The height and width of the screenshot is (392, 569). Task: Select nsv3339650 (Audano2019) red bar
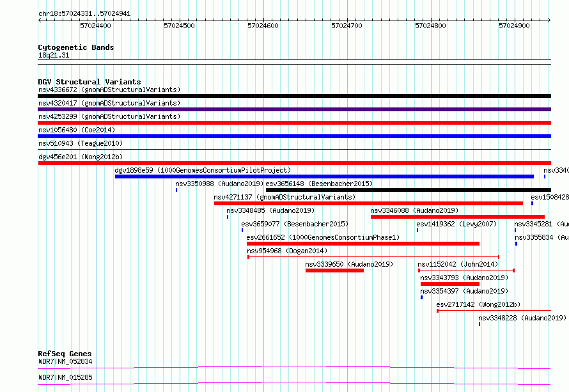(x=334, y=270)
